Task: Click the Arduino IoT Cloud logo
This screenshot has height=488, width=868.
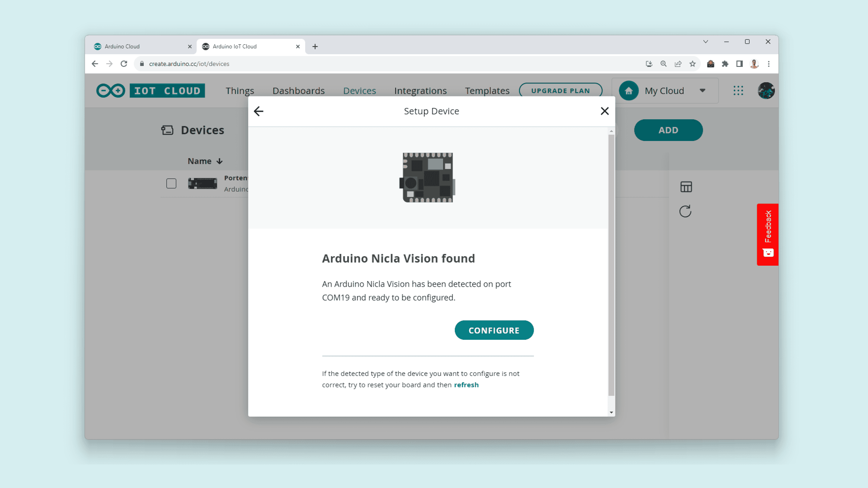Action: click(x=151, y=91)
